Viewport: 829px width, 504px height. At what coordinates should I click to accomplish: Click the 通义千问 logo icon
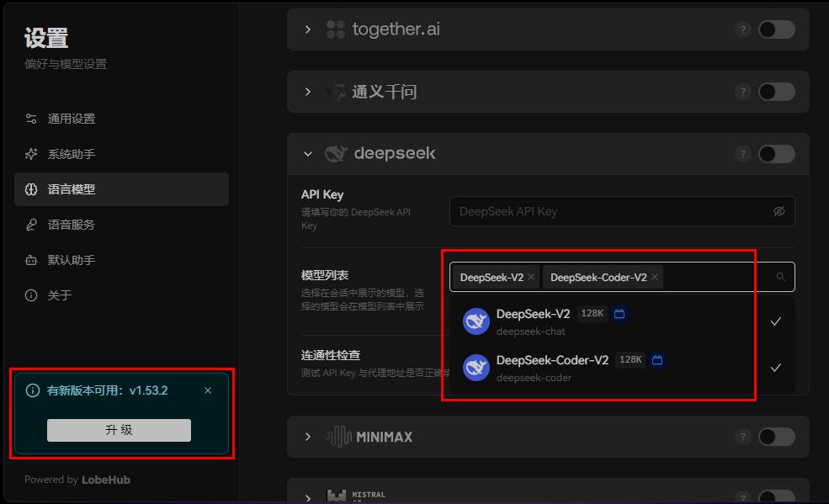335,92
